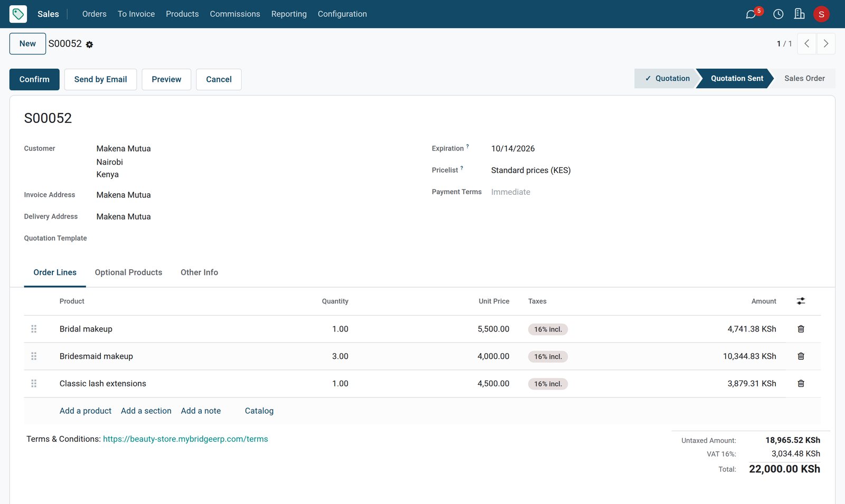Viewport: 845px width, 504px height.
Task: Open the user avatar menu
Action: click(821, 14)
